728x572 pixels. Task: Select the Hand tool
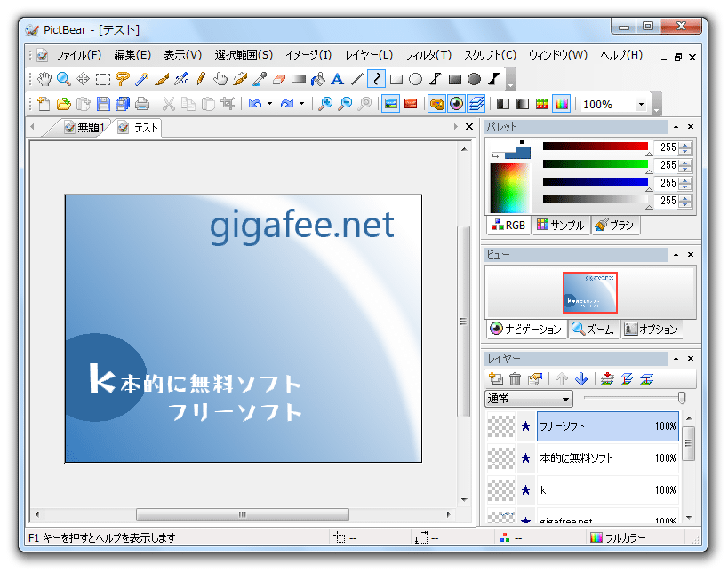click(44, 79)
